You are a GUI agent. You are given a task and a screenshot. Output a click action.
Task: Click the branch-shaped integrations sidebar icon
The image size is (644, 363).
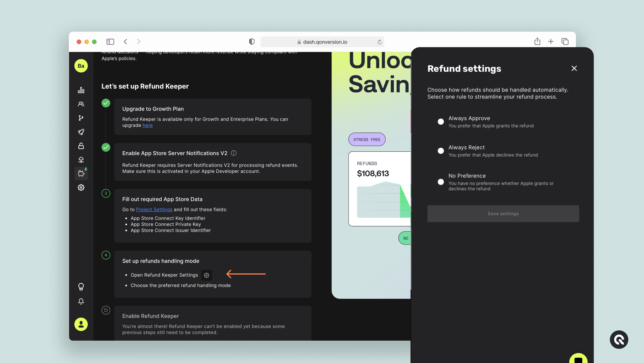tap(81, 118)
